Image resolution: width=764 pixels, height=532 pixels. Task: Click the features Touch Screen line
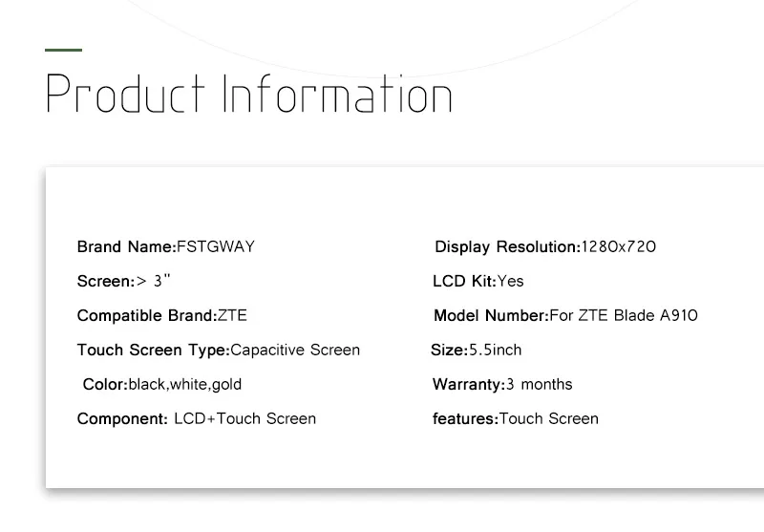[x=516, y=419]
